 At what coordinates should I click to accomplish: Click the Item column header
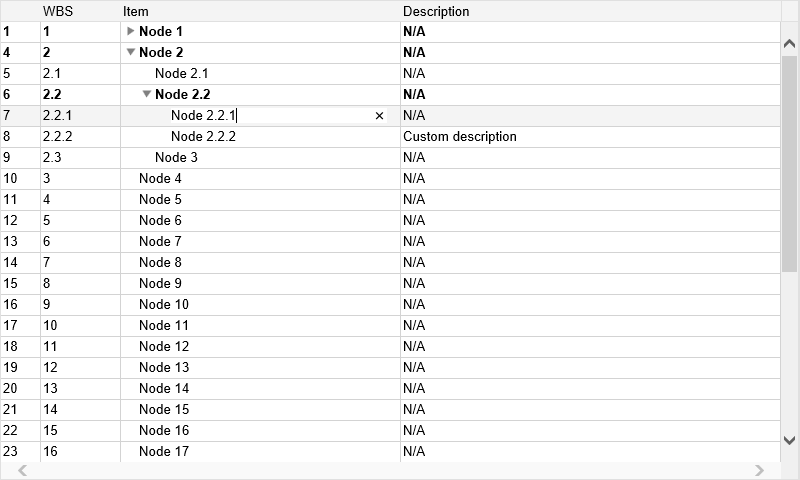[x=136, y=11]
